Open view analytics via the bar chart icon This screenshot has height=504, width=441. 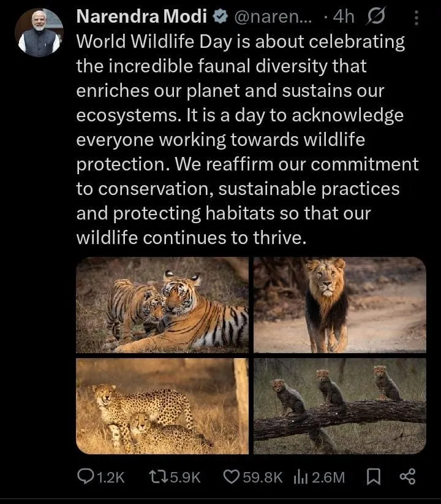[301, 476]
